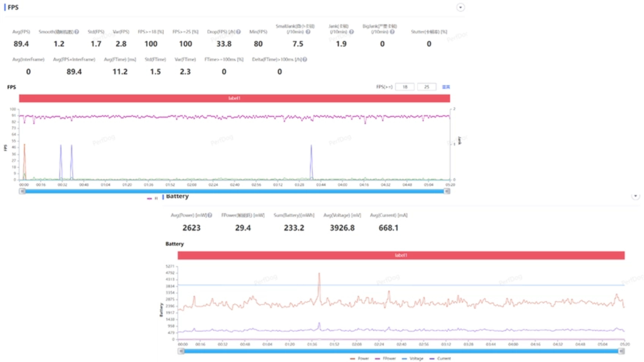Open help icon next to Drop(FPS) metric

point(238,32)
